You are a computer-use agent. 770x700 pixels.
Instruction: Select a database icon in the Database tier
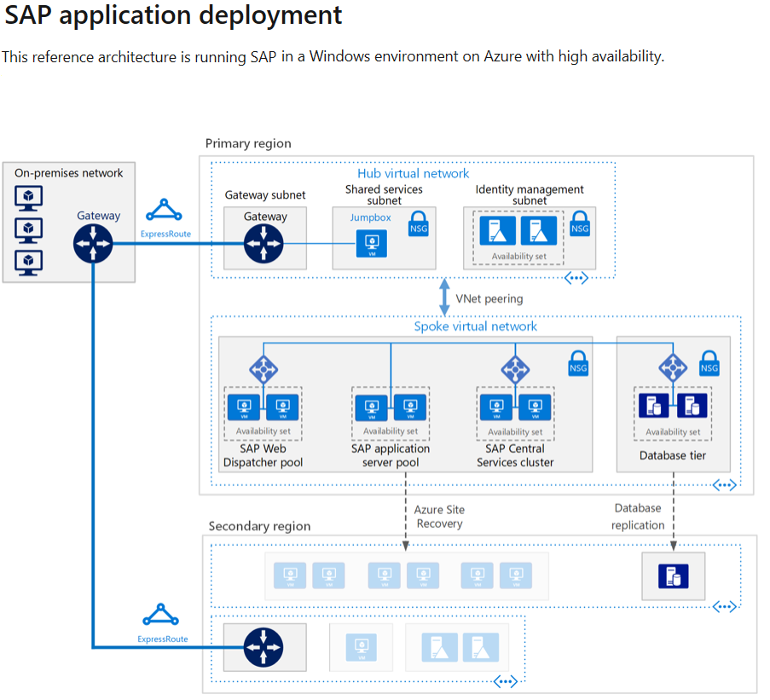point(655,405)
